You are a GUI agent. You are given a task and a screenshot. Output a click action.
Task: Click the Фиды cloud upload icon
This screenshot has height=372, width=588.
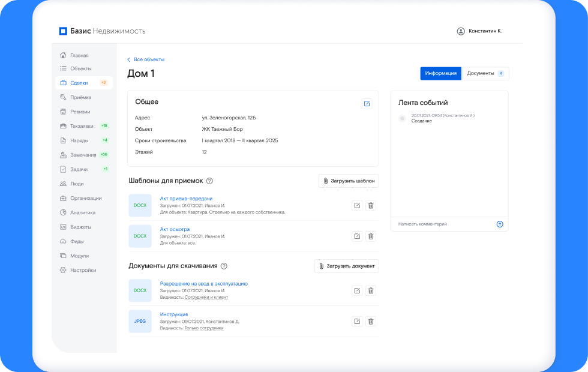63,241
